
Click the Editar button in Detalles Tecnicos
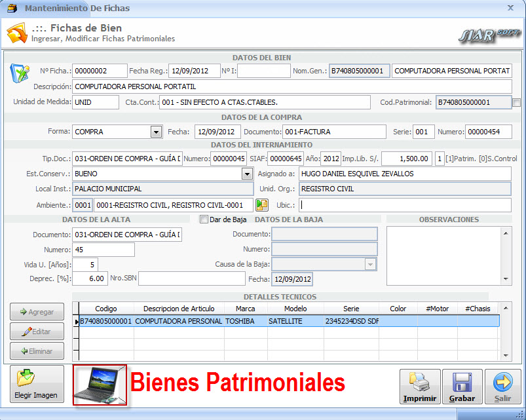[37, 331]
